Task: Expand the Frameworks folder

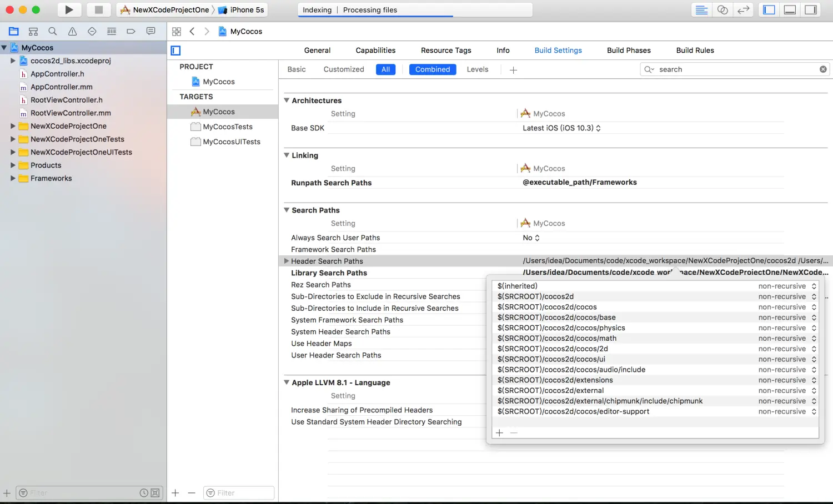Action: [13, 178]
